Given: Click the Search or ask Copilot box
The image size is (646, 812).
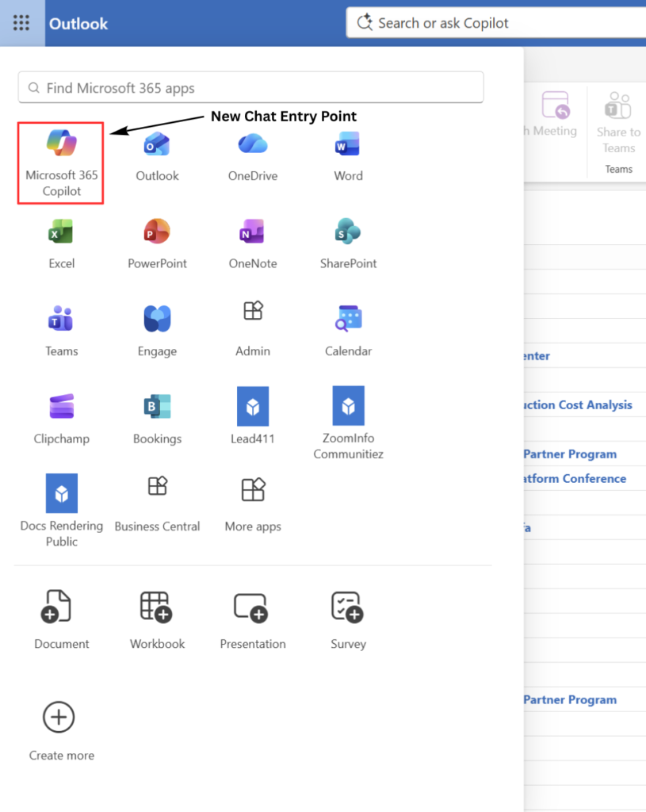Looking at the screenshot, I should (x=495, y=23).
